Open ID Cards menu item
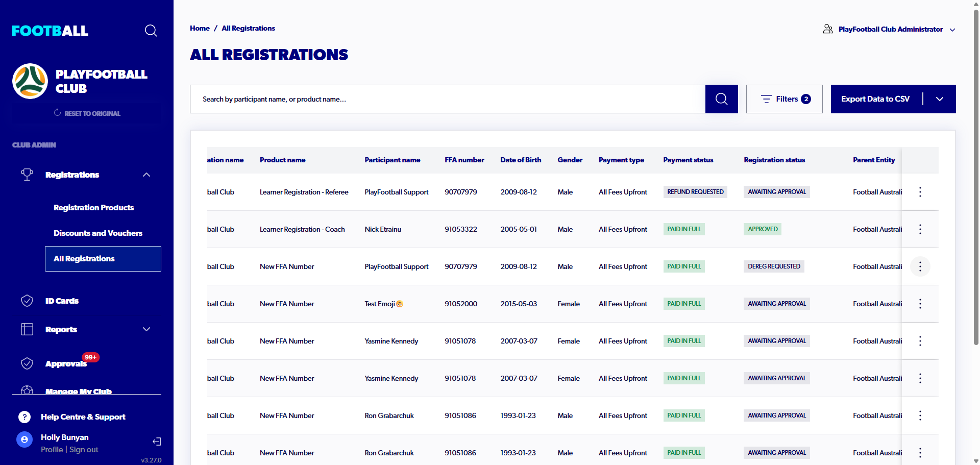Screen dimensions: 980x465 click(62, 301)
